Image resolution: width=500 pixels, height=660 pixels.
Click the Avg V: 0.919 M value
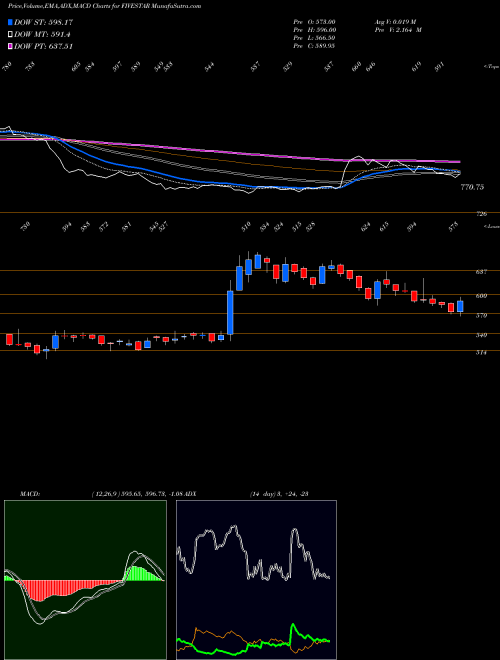click(395, 22)
